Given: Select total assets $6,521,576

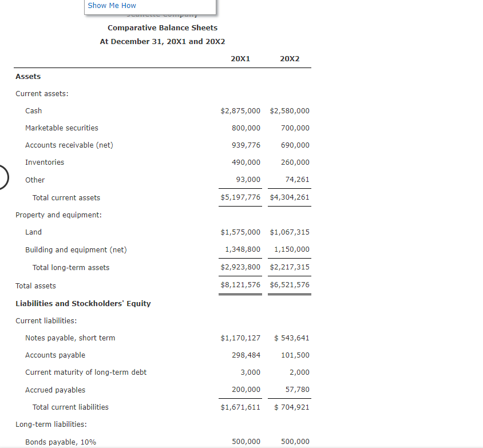Looking at the screenshot, I should point(290,285).
